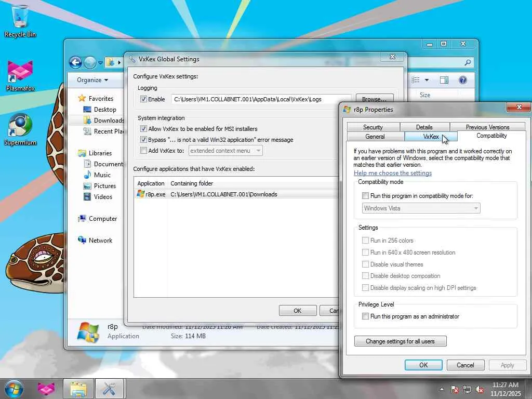Open the view options dropdown arrow
Screen dimensions: 532x399
(427, 80)
